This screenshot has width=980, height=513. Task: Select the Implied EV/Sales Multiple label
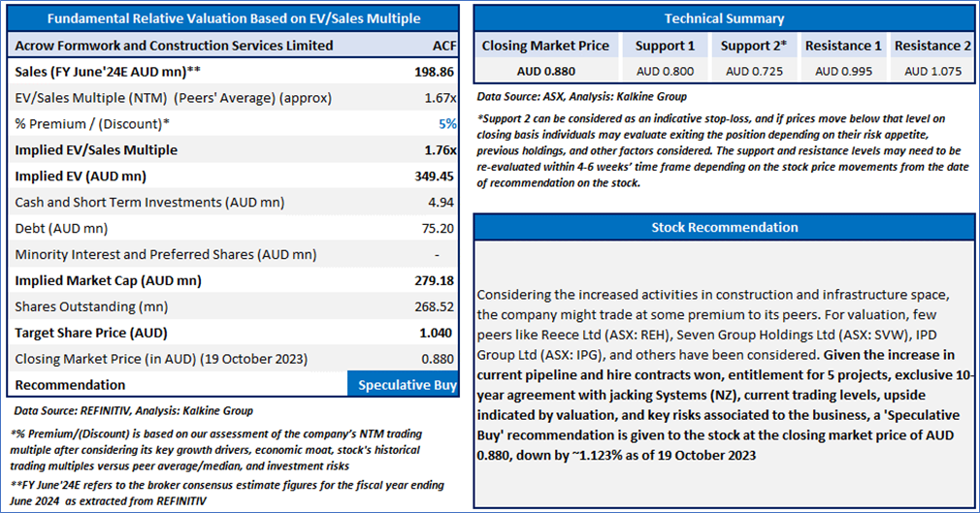click(x=96, y=150)
